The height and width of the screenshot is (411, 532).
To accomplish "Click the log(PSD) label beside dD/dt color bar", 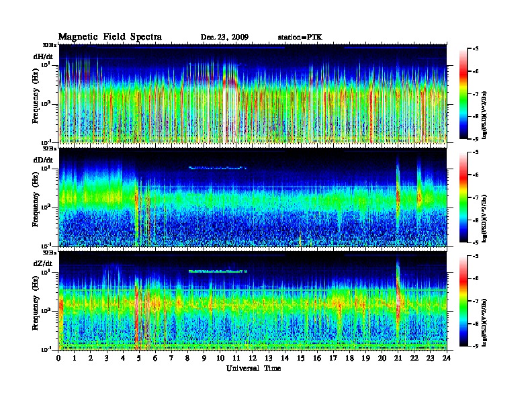I will pyautogui.click(x=484, y=219).
